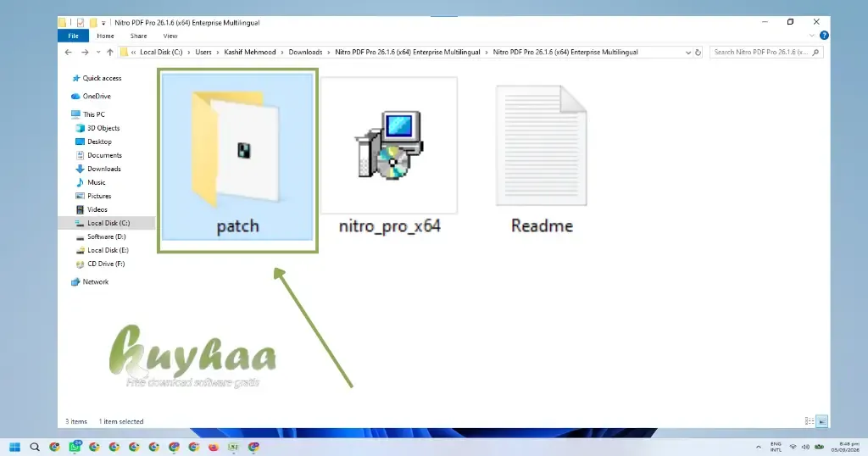Expand the ribbon with the chevron
868x456 pixels.
(811, 36)
